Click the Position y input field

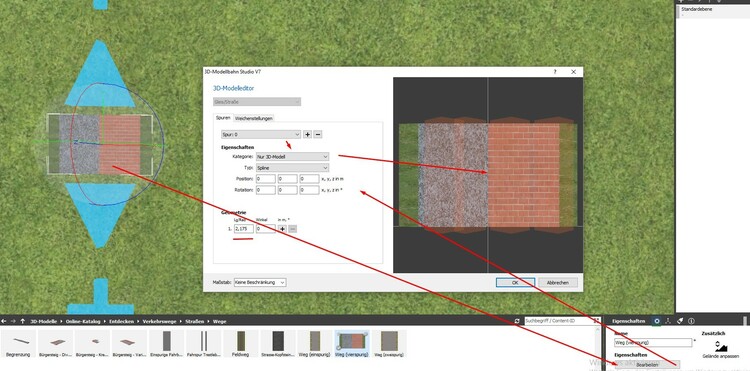click(x=288, y=179)
